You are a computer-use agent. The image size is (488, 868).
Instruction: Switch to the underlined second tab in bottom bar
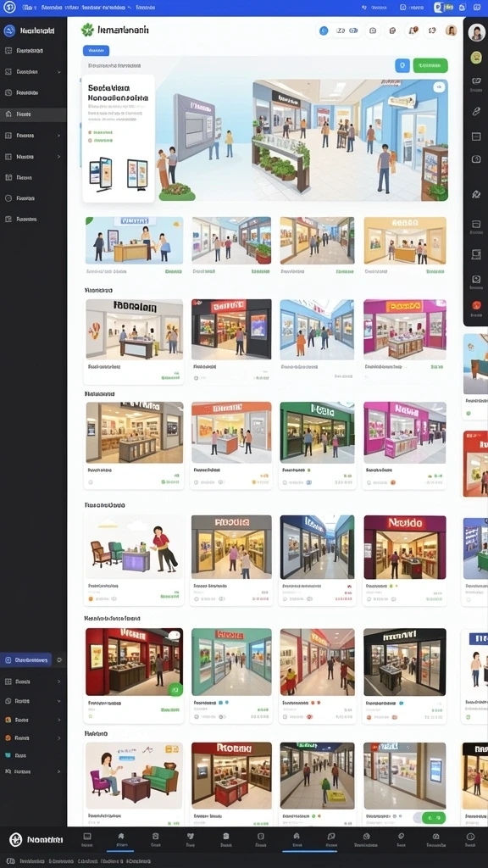coord(121,839)
